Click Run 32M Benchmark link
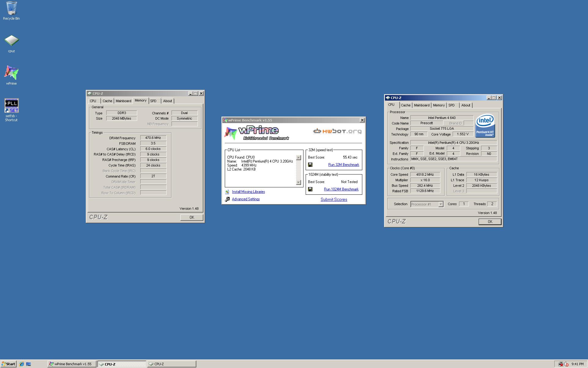Image resolution: width=588 pixels, height=368 pixels. pyautogui.click(x=344, y=165)
